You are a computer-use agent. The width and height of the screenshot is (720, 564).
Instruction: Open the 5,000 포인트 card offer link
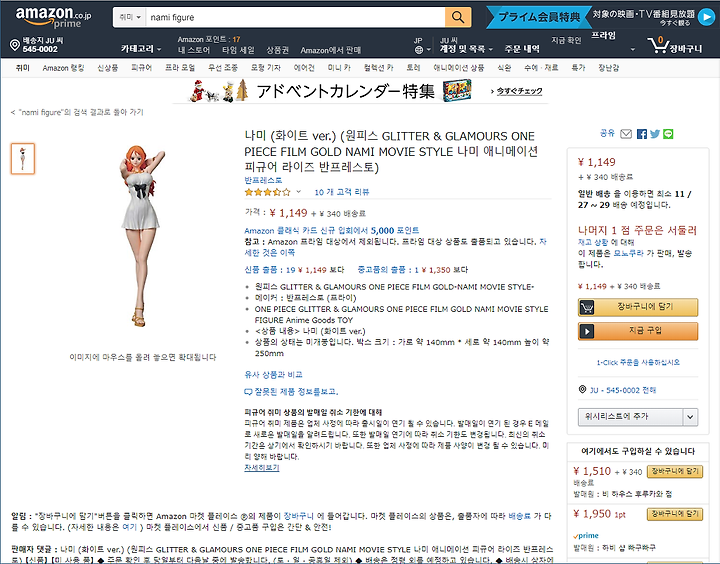pyautogui.click(x=332, y=230)
